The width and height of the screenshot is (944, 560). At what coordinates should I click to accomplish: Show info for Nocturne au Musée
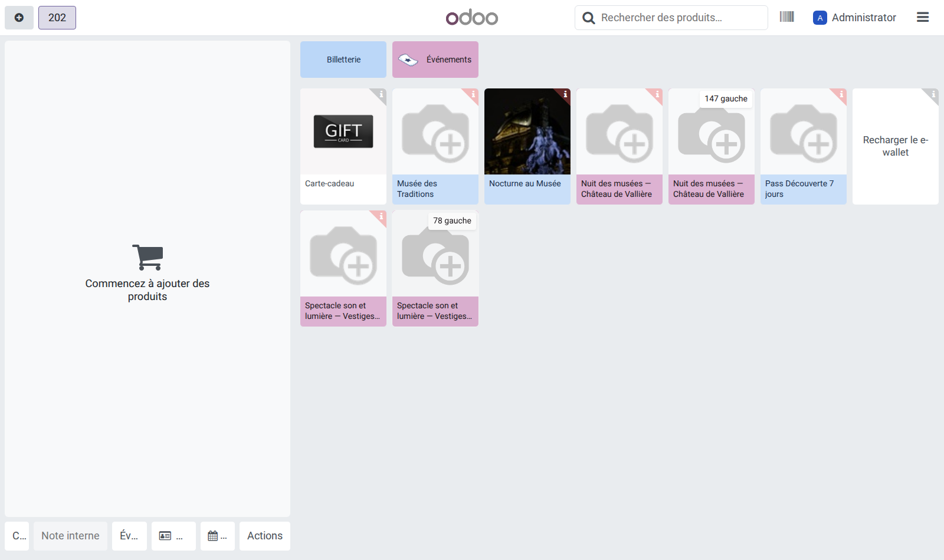point(565,94)
